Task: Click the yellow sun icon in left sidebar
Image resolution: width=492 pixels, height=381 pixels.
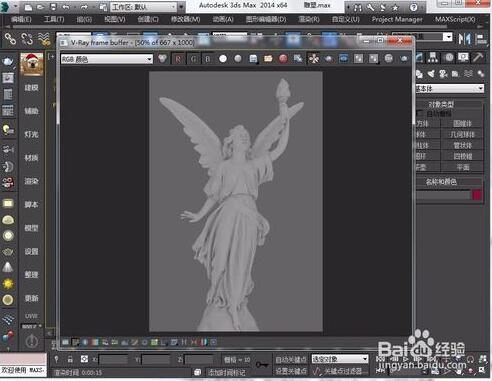Action: [8, 284]
